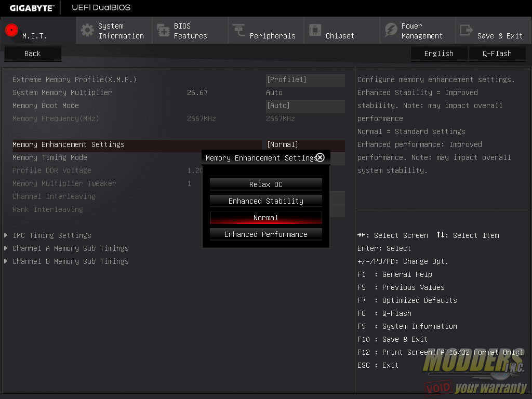The image size is (532, 399).
Task: Click F9 System Information help text
Action: point(407,326)
